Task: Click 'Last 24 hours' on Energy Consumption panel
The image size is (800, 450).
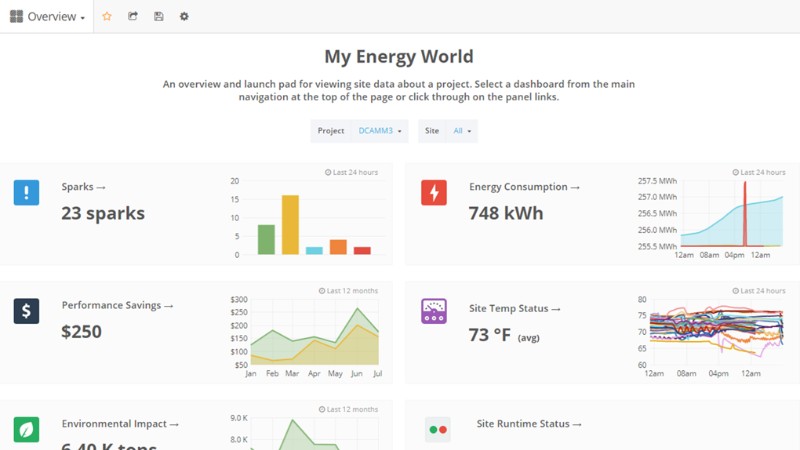Action: 759,172
